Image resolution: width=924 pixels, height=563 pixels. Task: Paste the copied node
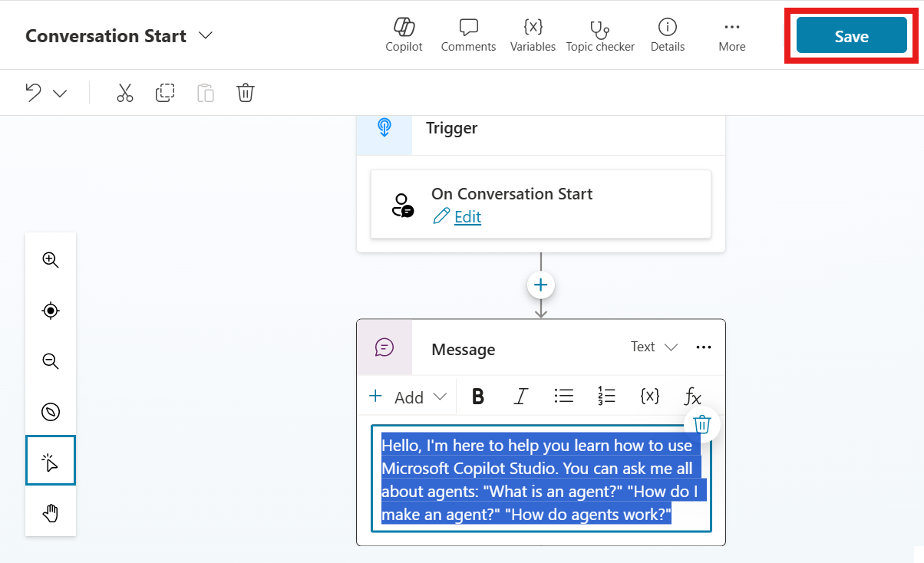tap(205, 93)
